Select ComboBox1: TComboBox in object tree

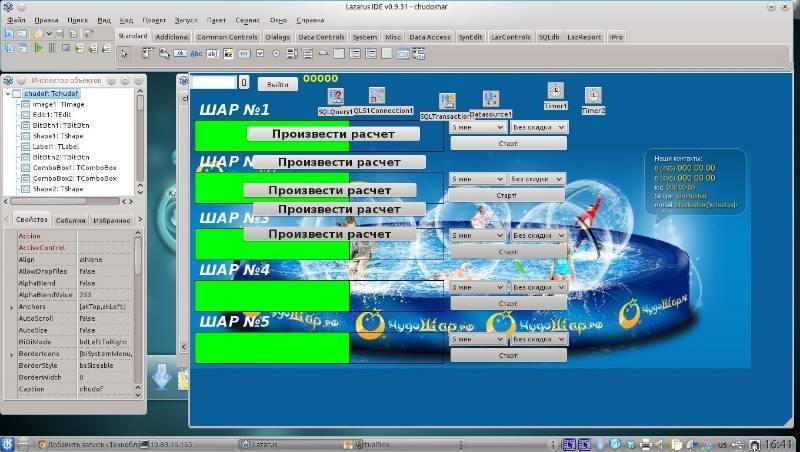tap(74, 168)
